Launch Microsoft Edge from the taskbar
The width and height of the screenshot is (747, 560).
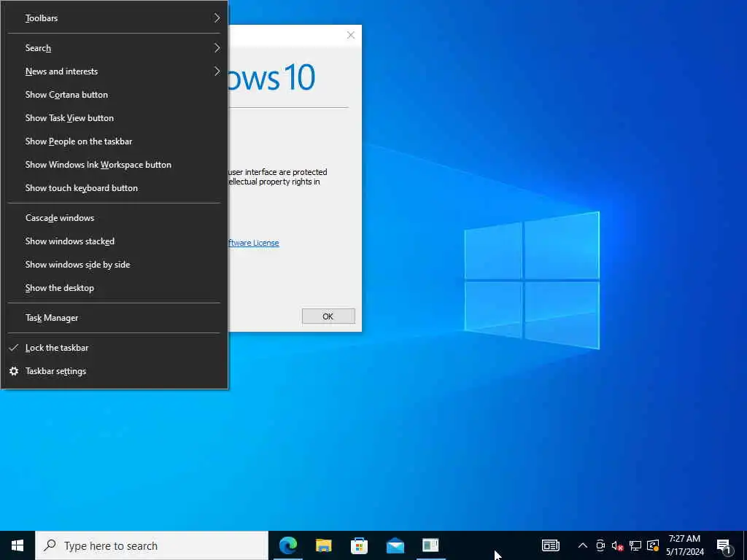pyautogui.click(x=287, y=545)
